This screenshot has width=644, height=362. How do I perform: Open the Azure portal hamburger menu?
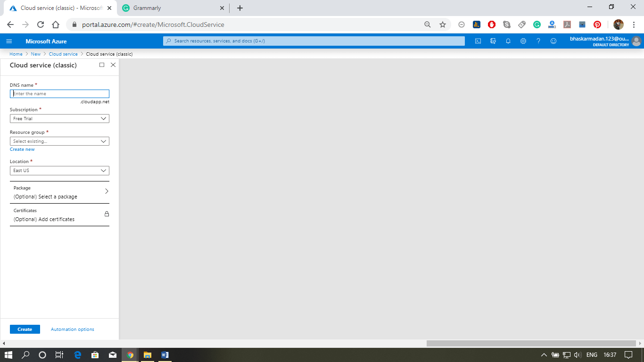click(9, 41)
